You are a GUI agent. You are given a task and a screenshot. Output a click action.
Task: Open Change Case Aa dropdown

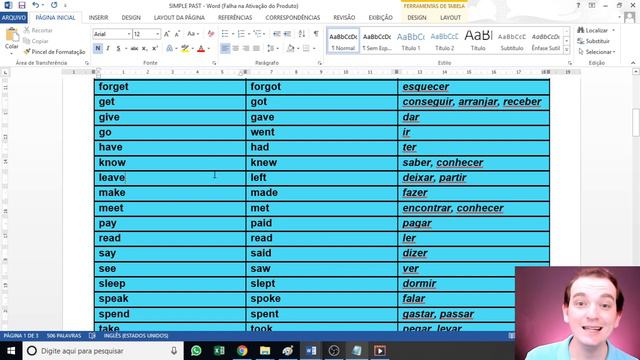pyautogui.click(x=193, y=34)
